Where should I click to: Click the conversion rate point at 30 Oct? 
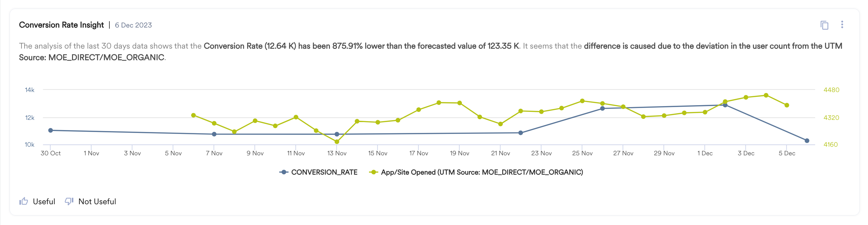51,130
